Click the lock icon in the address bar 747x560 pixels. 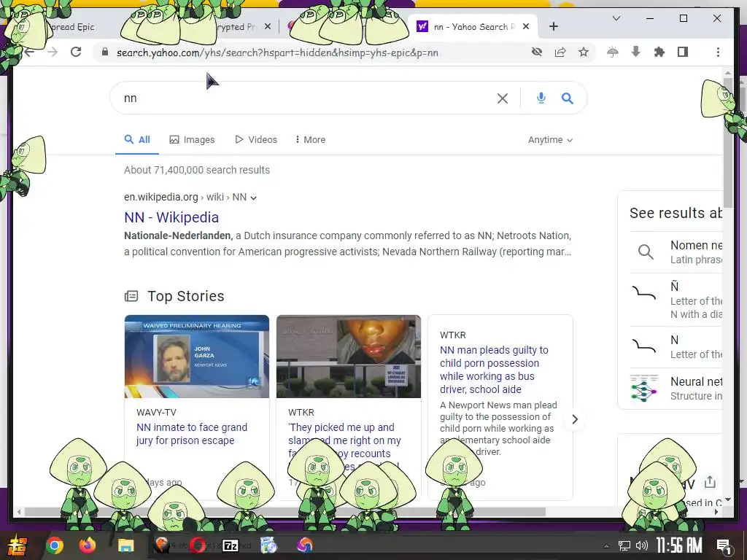[105, 52]
